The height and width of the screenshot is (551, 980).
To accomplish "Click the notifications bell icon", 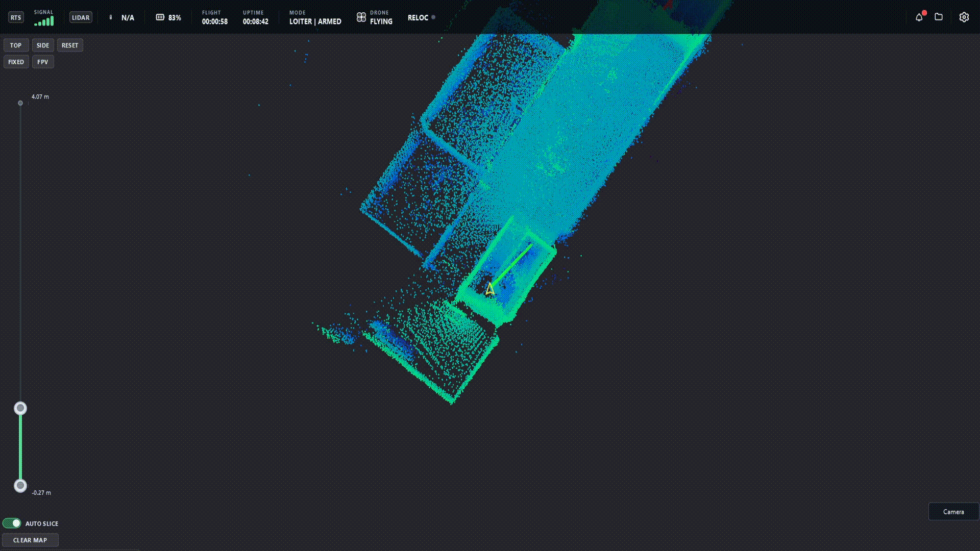I will coord(920,17).
